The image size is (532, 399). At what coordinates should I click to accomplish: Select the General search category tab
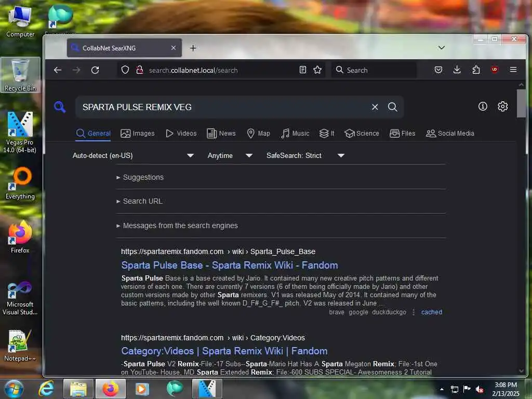(x=94, y=134)
